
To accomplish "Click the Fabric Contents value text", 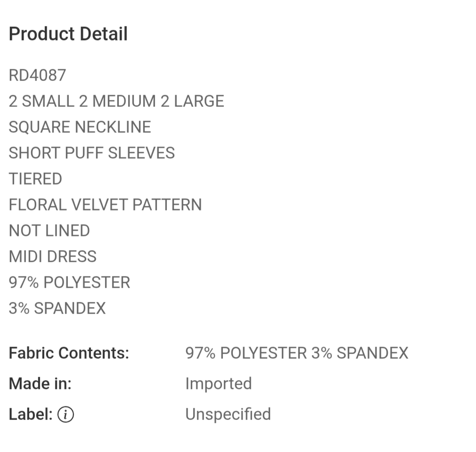I will (x=297, y=353).
